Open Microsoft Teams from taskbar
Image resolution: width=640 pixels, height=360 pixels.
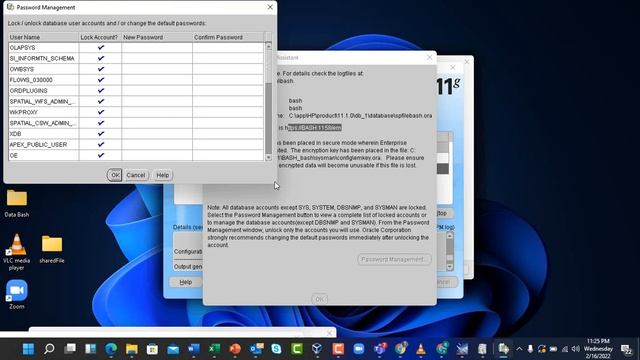click(380, 349)
